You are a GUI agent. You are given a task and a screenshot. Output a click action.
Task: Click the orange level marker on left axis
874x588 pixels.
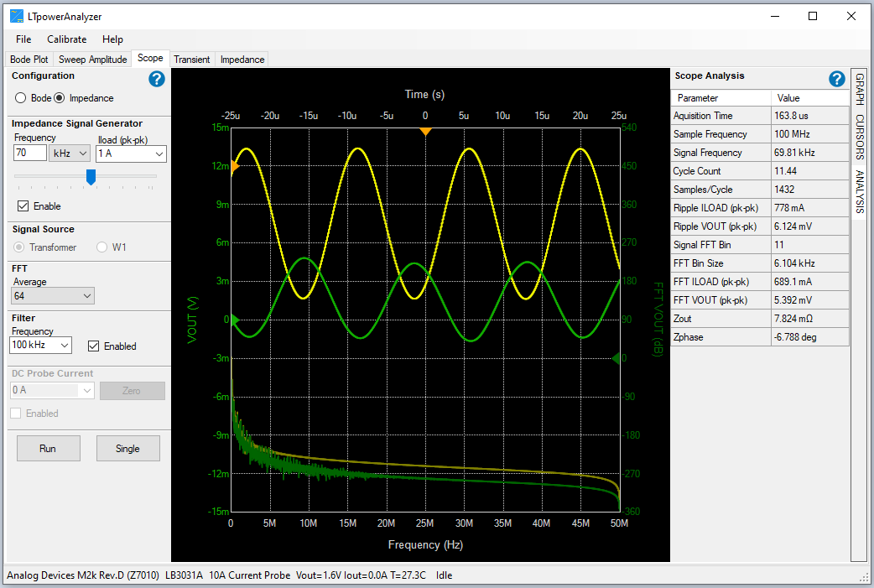[x=235, y=166]
